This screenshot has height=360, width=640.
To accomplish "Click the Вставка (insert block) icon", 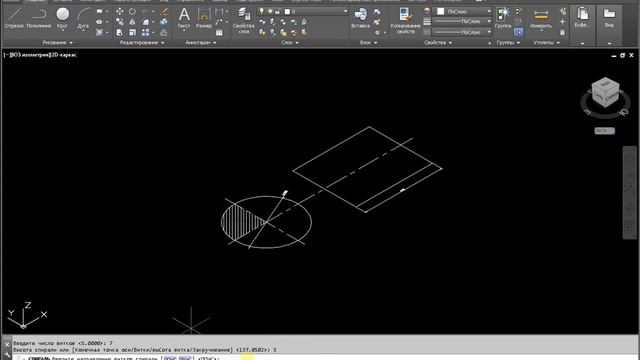I will pos(360,18).
